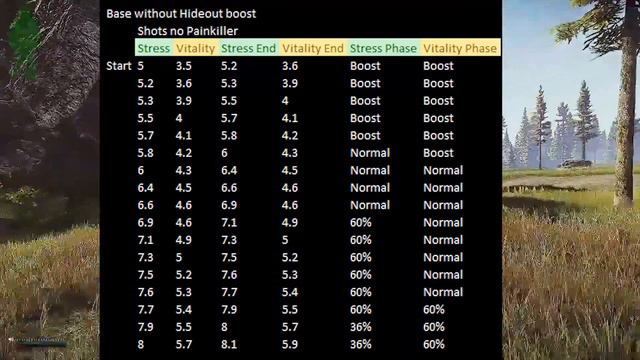Click Stress End 5.5 in the 5.3 stress row
This screenshot has height=360, width=640.
click(229, 101)
